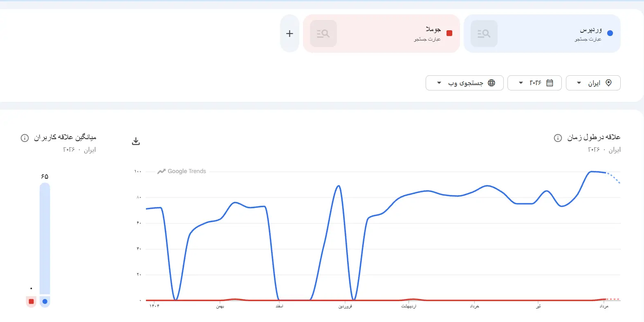The height and width of the screenshot is (322, 644).
Task: Click the بهمن month label on the axis
Action: 220,306
